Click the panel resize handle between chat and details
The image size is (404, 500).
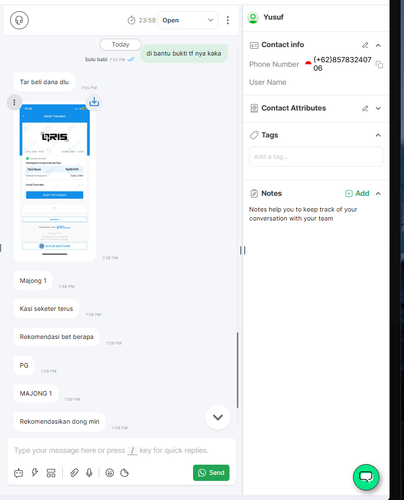click(243, 250)
